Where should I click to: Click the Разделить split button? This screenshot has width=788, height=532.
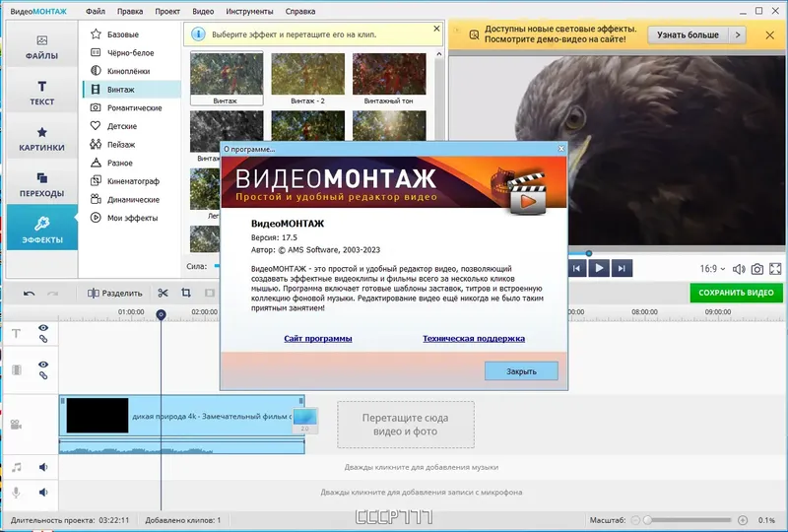click(x=114, y=294)
